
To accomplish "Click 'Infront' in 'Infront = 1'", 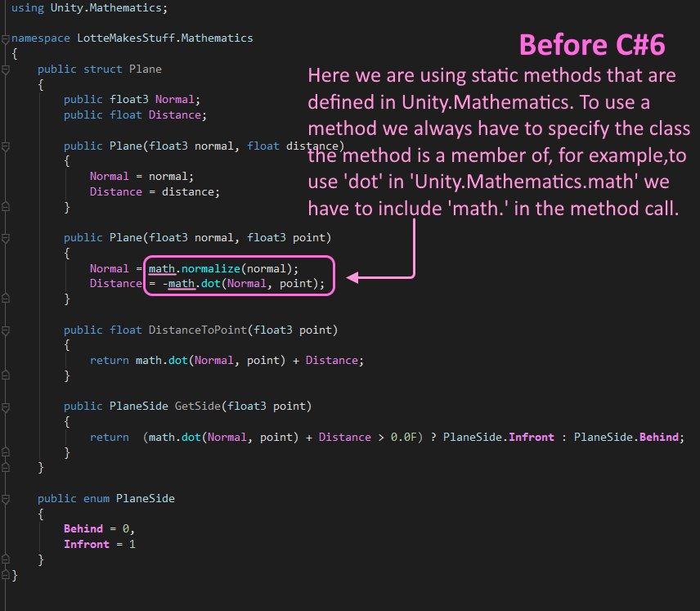I will (87, 545).
